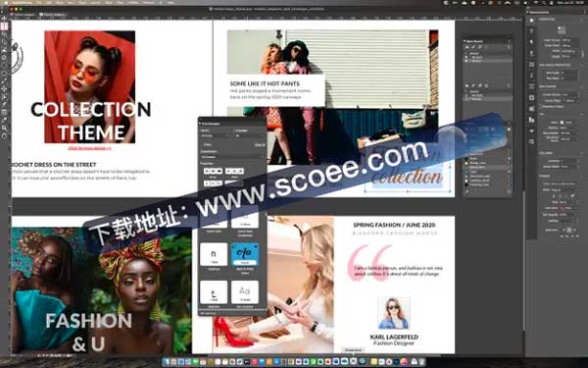Screen dimensions: 588x368
Task: Open the Finder icon in the Dock
Action: [x=167, y=361]
